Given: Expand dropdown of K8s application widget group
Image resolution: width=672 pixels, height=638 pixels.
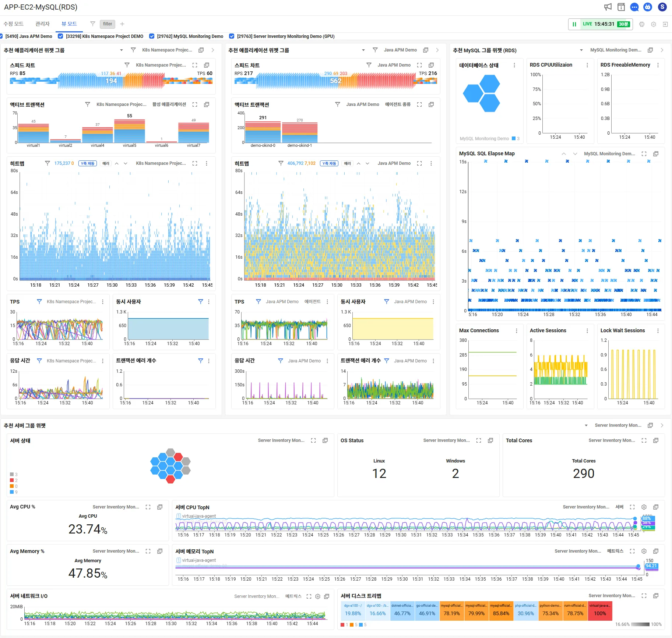Looking at the screenshot, I should [x=122, y=50].
